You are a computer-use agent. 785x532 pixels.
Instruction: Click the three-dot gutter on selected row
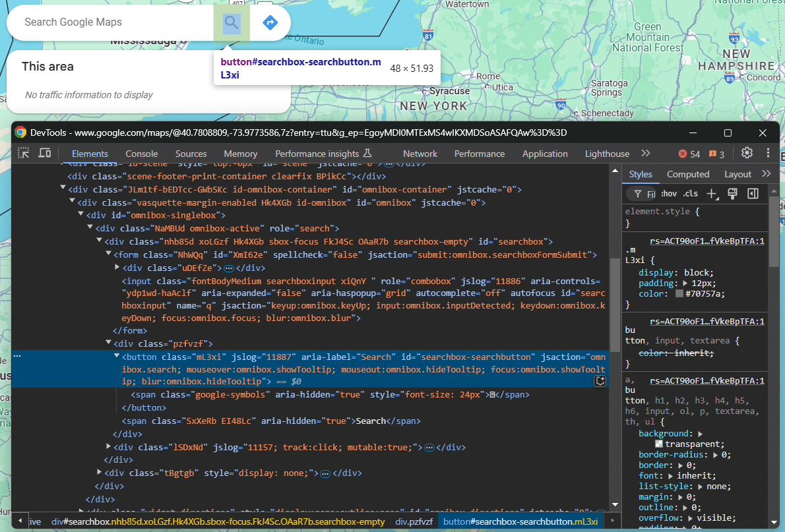(x=17, y=356)
